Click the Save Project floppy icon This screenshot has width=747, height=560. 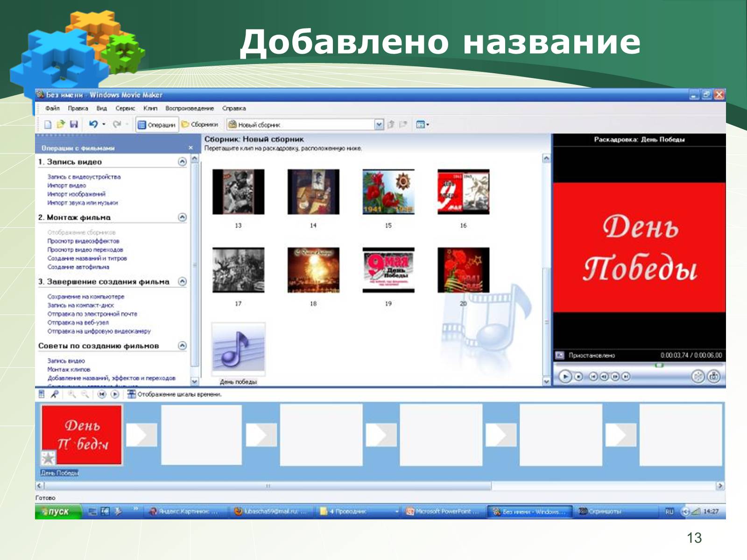[x=74, y=125]
